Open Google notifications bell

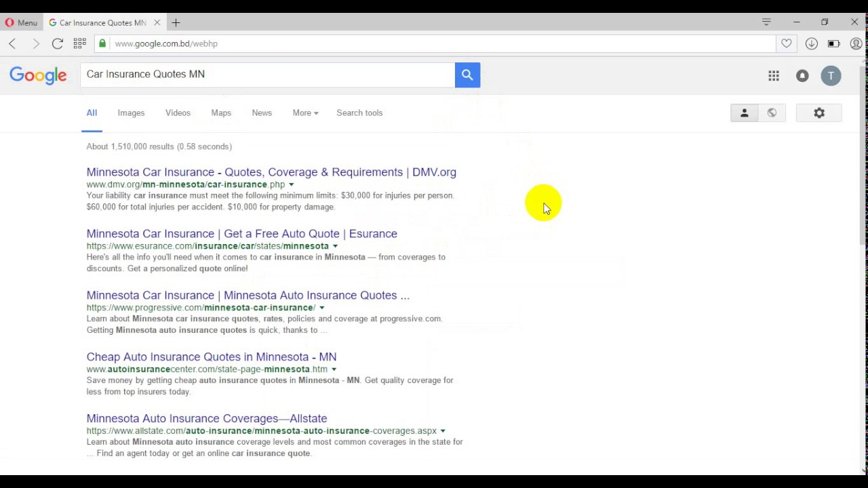pos(802,76)
